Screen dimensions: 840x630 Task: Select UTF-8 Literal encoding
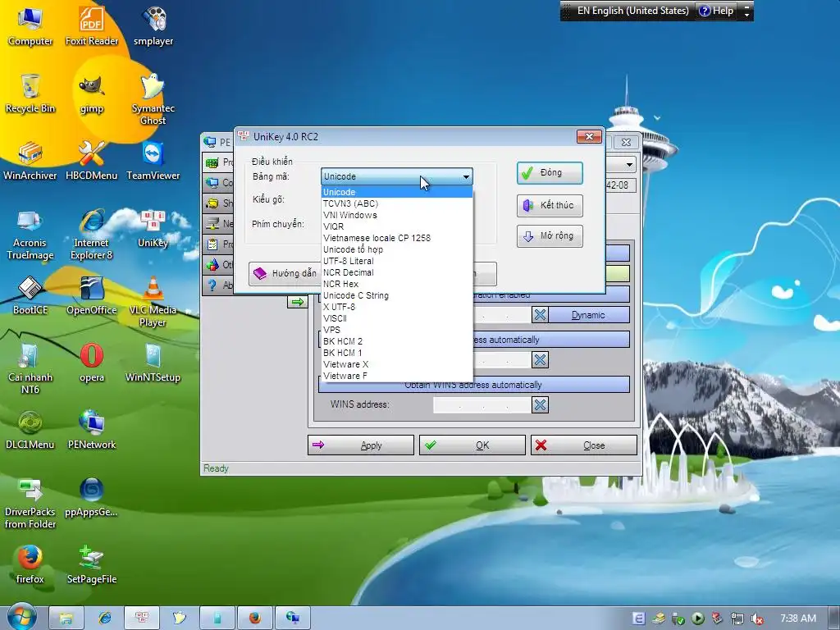[x=397, y=261]
